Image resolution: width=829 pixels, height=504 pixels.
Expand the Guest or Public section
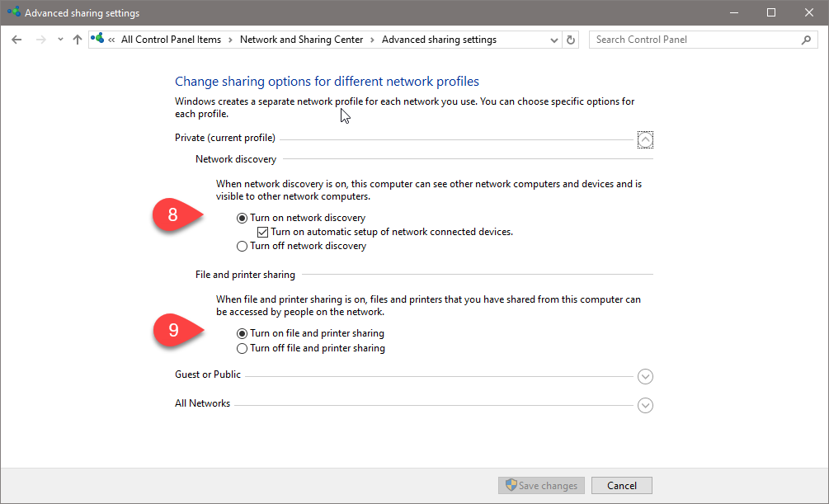coord(645,376)
